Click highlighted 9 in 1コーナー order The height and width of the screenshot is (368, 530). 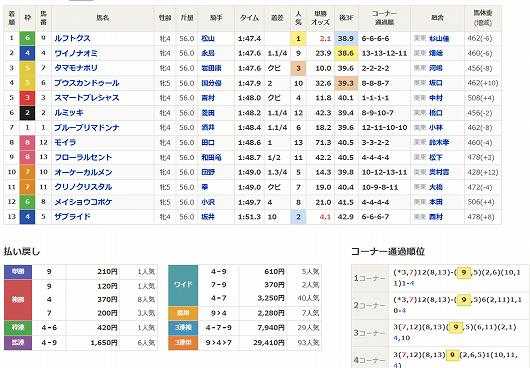(463, 272)
